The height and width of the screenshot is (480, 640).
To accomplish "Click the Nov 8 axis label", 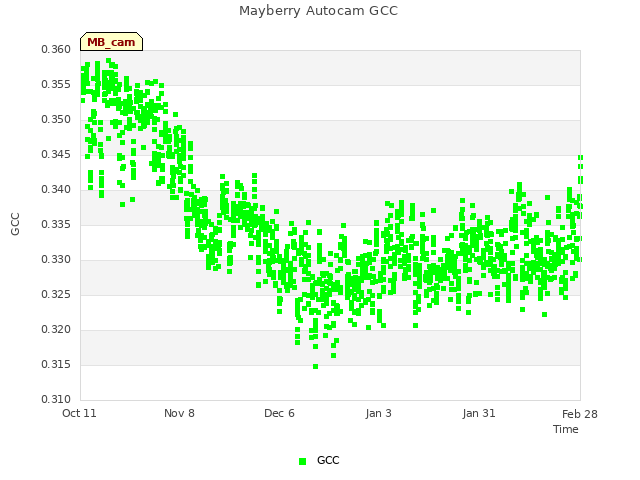I will (179, 413).
